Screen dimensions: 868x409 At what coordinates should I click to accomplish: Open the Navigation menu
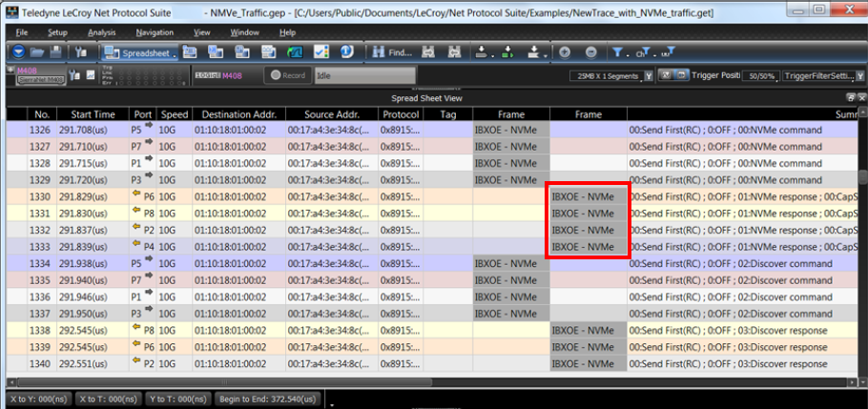point(155,32)
